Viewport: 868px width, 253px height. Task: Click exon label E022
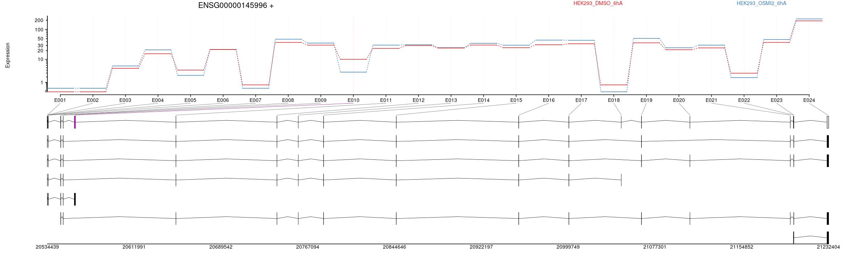point(744,100)
